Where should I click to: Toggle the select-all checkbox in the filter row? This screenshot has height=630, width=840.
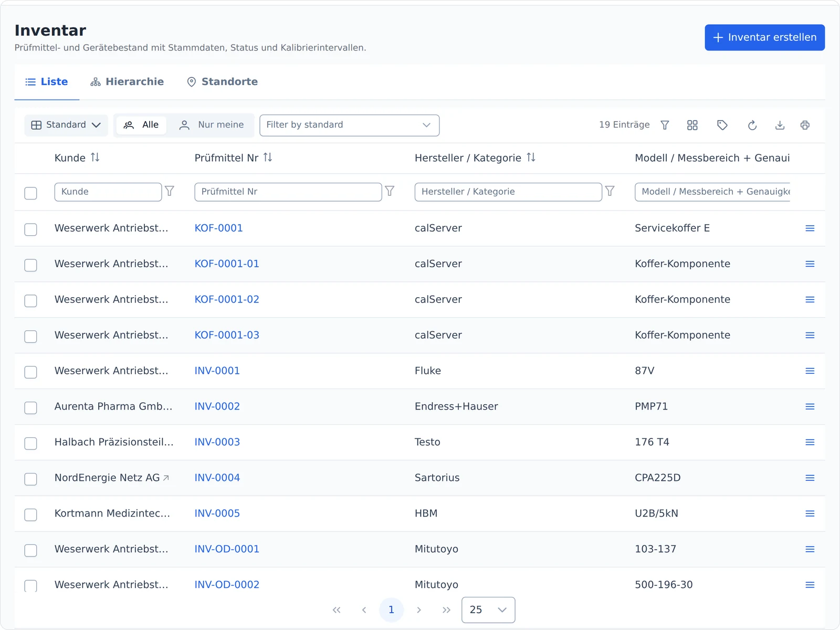(x=30, y=193)
